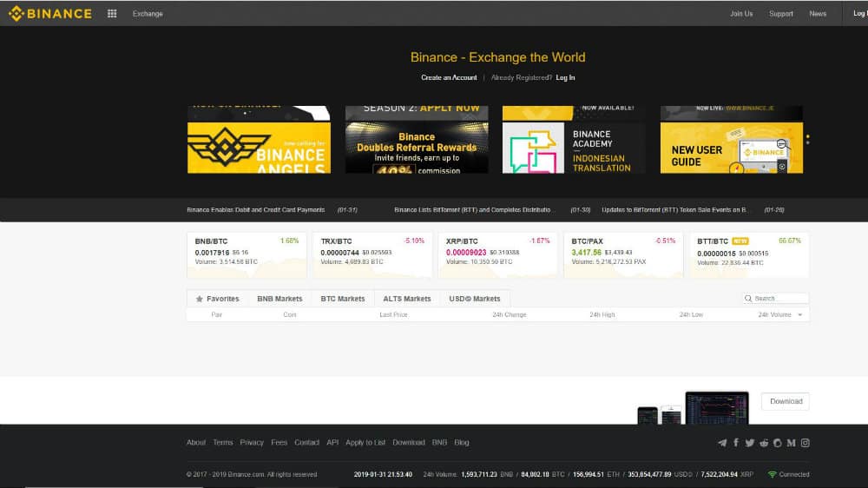Click the Download button
The height and width of the screenshot is (488, 868).
(786, 401)
